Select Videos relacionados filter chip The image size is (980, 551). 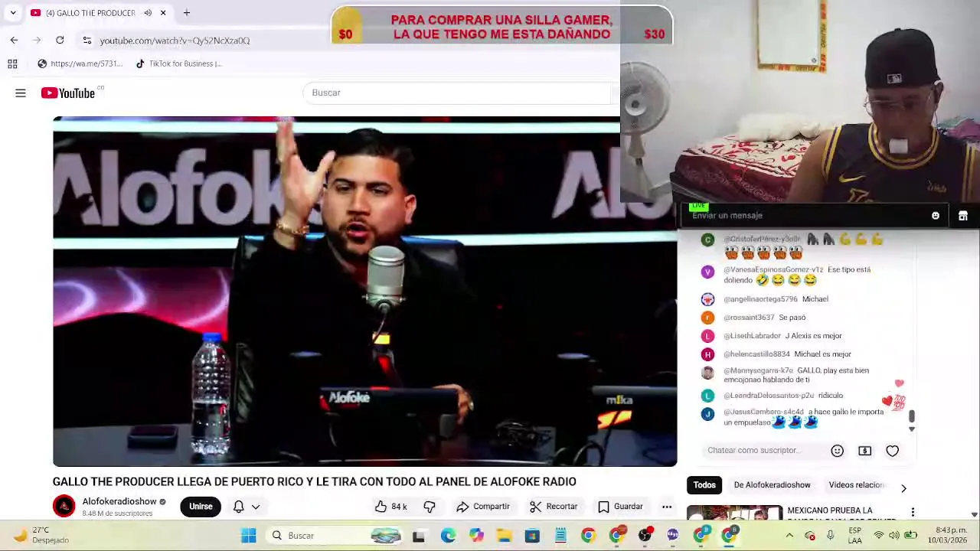(856, 484)
